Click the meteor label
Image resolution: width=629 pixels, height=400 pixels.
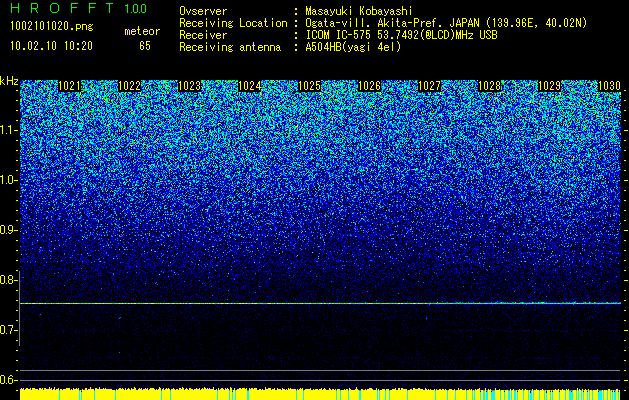tap(142, 31)
